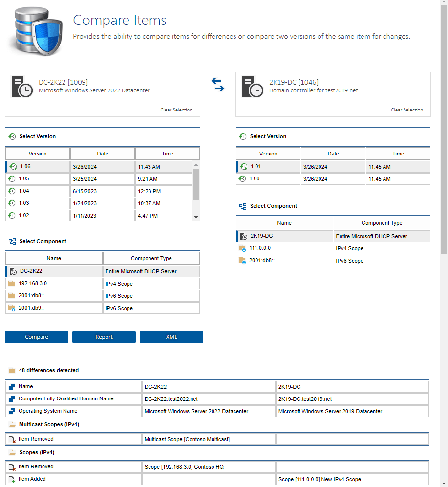The height and width of the screenshot is (487, 448).
Task: Click the DC-2K22 DHCP server component icon
Action: coord(13,271)
